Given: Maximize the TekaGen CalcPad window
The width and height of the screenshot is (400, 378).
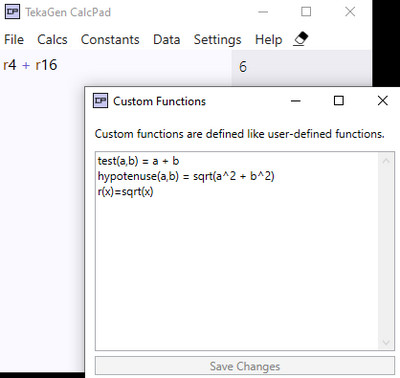Looking at the screenshot, I should 306,12.
